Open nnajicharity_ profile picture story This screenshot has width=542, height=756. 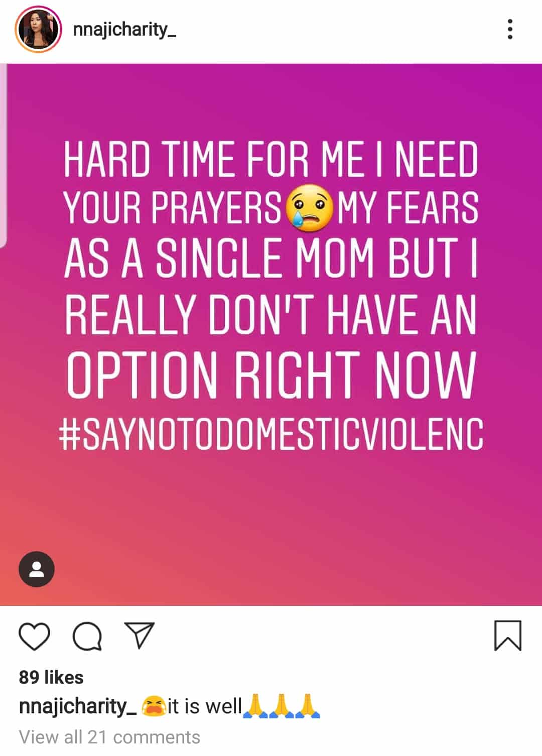click(x=39, y=30)
